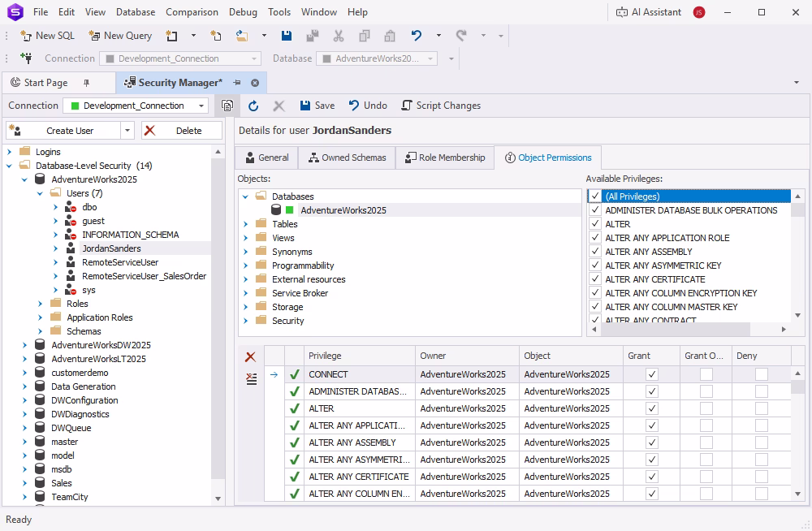Toggle the (All Privileges) checkbox

(595, 196)
